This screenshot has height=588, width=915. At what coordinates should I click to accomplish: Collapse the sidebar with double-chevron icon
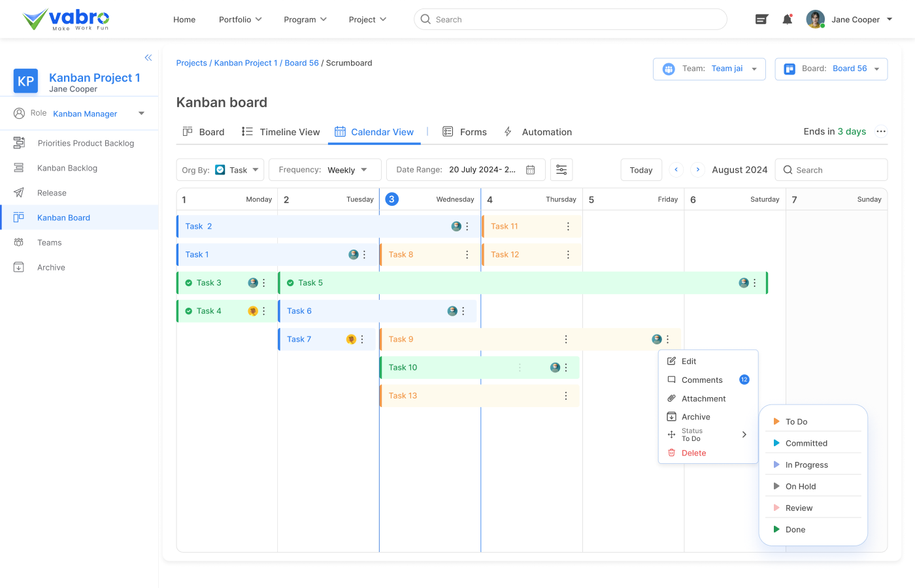click(x=148, y=57)
